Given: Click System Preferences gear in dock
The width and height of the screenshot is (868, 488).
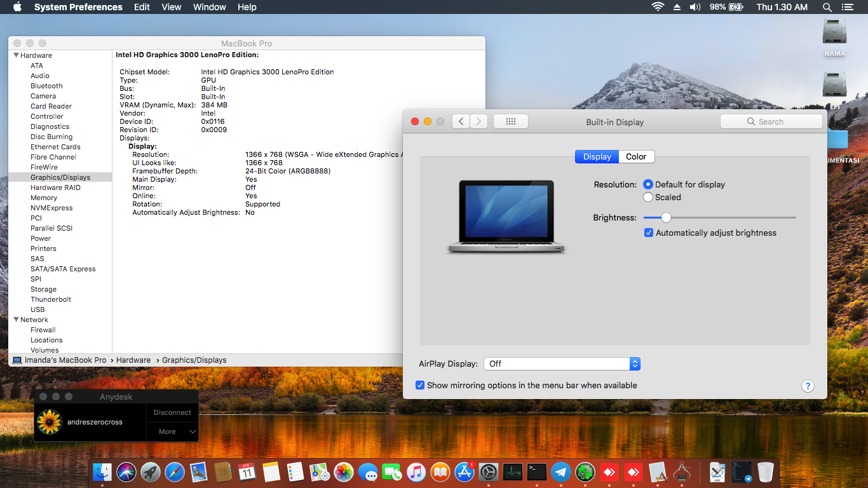Looking at the screenshot, I should 489,472.
